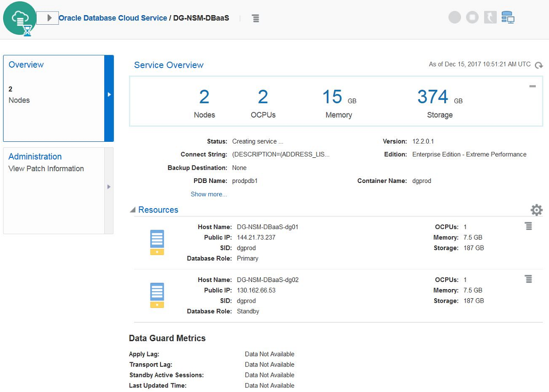
Task: Click Backup Destination value None
Action: 239,168
